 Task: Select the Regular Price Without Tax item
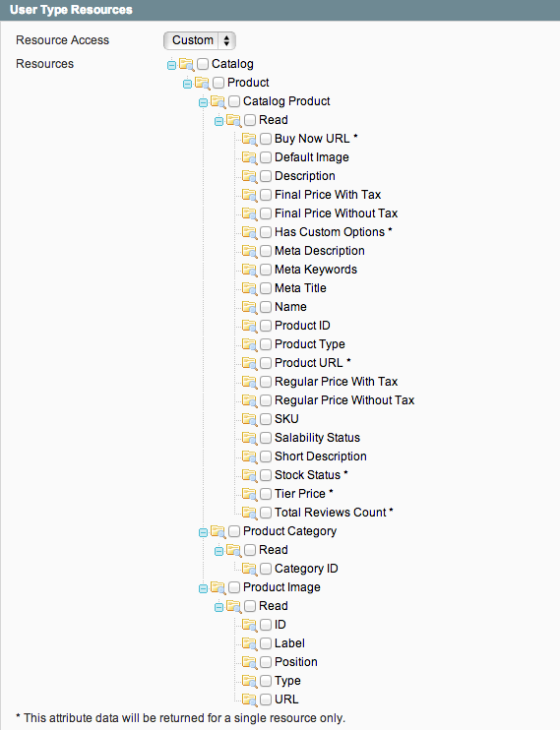344,400
